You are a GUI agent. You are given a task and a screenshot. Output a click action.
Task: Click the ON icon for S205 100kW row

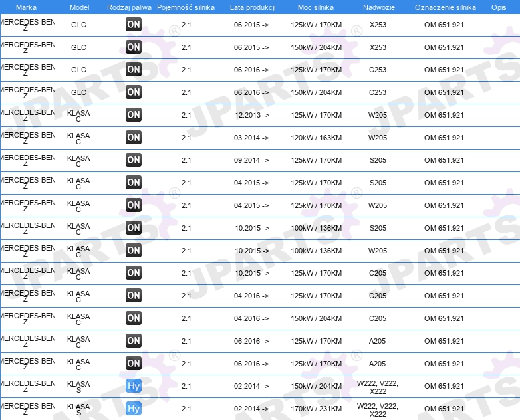(x=134, y=228)
